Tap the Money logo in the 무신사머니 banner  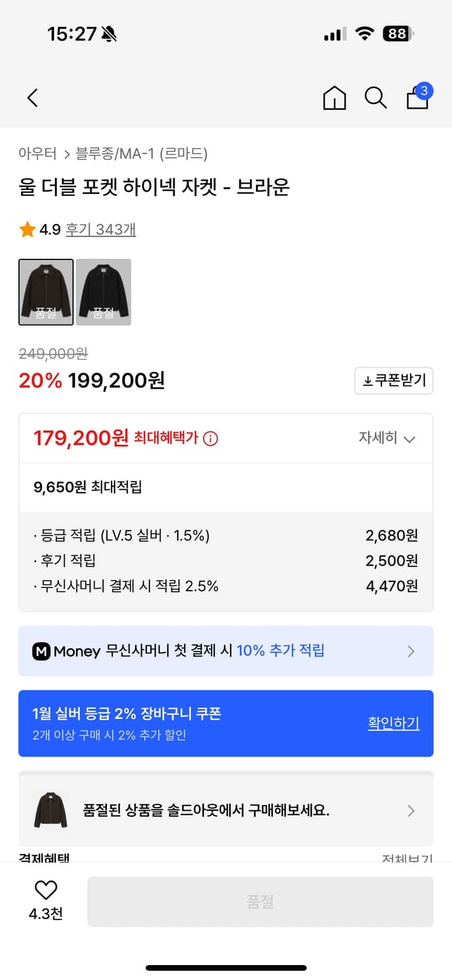pyautogui.click(x=40, y=651)
